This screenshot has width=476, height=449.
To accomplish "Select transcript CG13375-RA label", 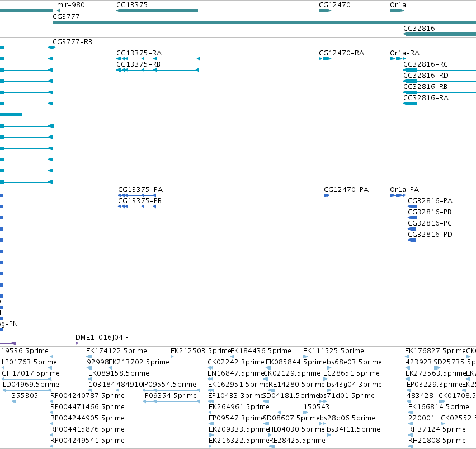I will pos(139,53).
